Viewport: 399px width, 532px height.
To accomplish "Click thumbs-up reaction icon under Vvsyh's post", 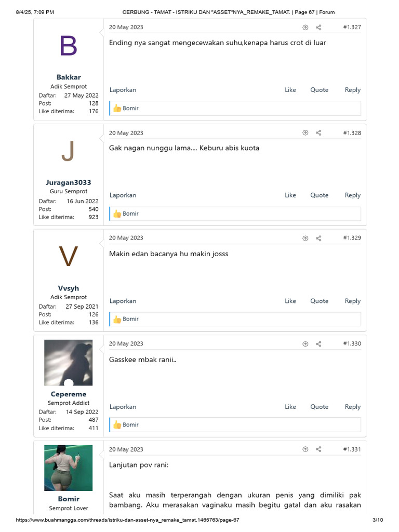I will (117, 320).
